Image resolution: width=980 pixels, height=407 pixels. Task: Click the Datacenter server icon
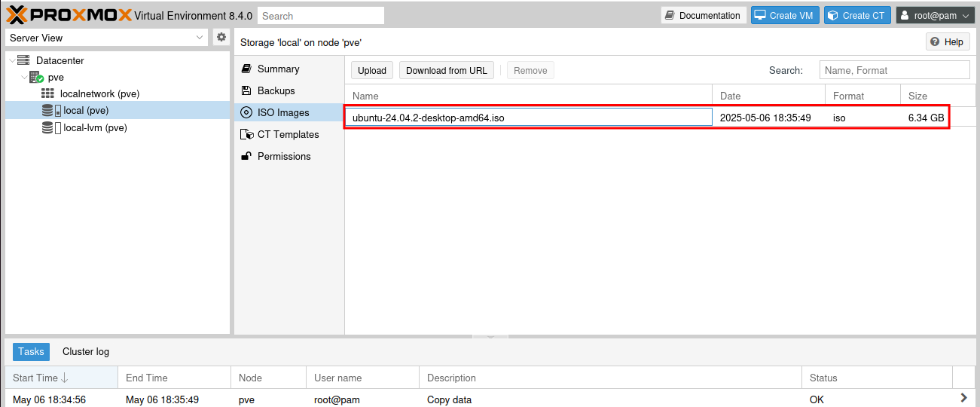(x=23, y=60)
